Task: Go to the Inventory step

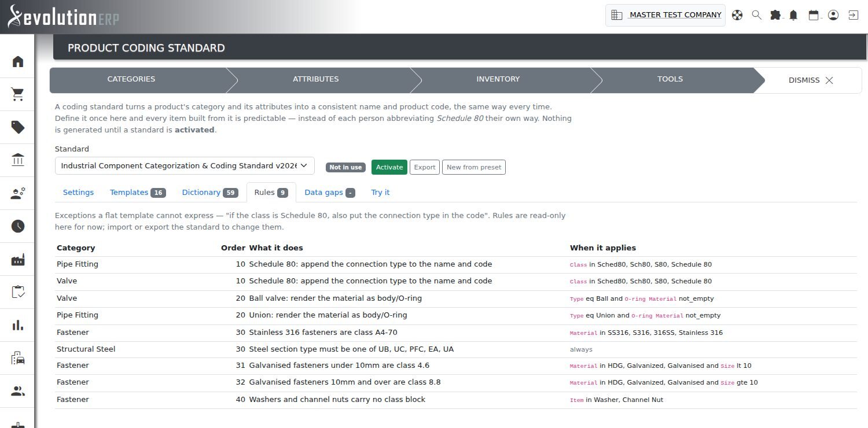Action: coord(498,79)
